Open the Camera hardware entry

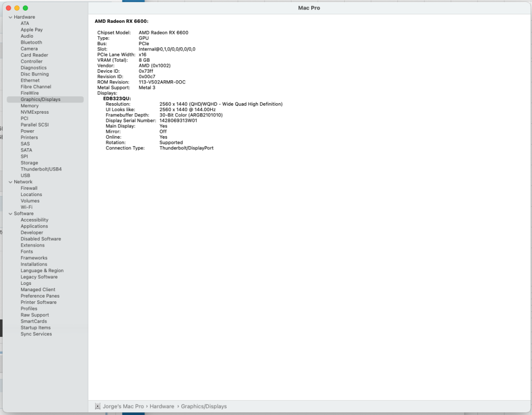coord(29,49)
